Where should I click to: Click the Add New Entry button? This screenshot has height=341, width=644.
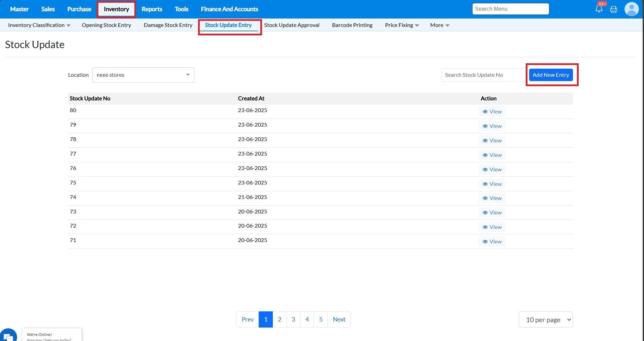[x=551, y=75]
